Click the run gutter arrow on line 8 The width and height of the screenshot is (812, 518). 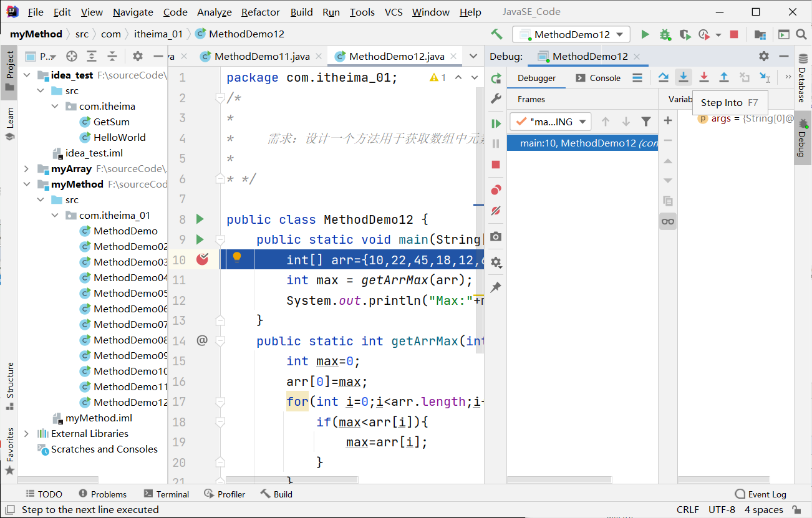point(200,219)
